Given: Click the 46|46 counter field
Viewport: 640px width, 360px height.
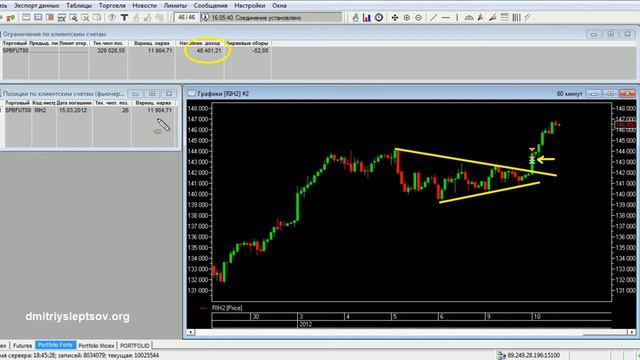Looking at the screenshot, I should (x=187, y=18).
